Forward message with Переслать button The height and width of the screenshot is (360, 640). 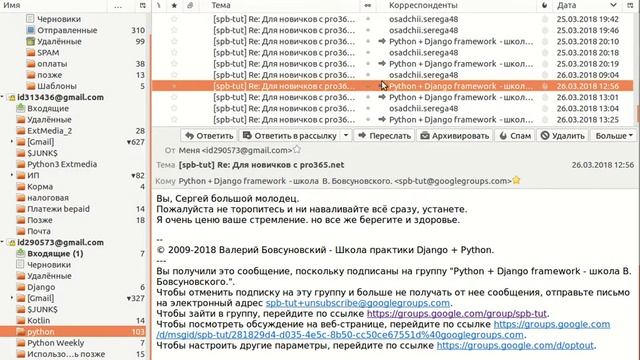(384, 136)
